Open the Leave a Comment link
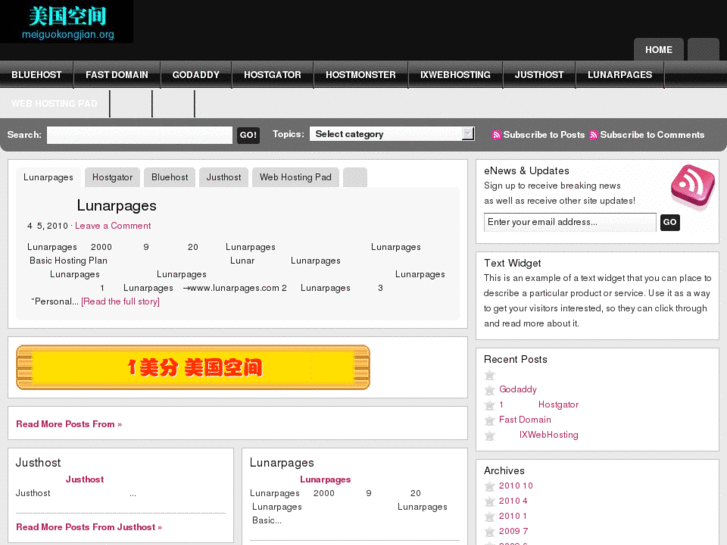The width and height of the screenshot is (727, 545). 113,226
